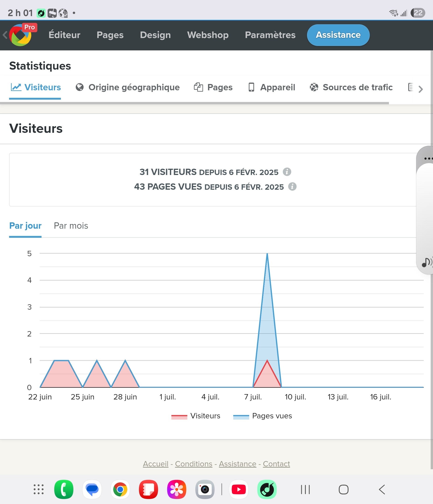Viewport: 433px width, 504px height.
Task: Open the Chrome browser in dock
Action: click(120, 489)
